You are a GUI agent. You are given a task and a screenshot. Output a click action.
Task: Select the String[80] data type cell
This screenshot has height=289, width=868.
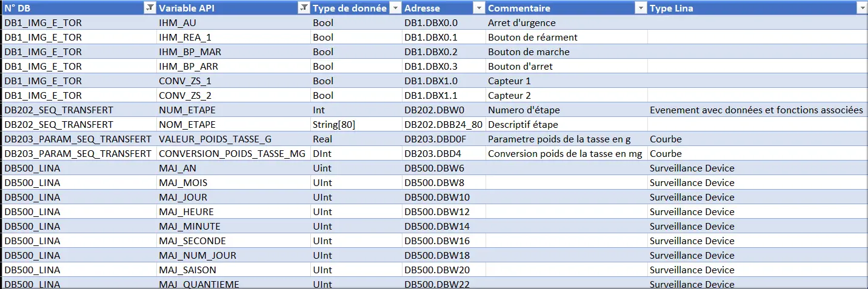(356, 124)
